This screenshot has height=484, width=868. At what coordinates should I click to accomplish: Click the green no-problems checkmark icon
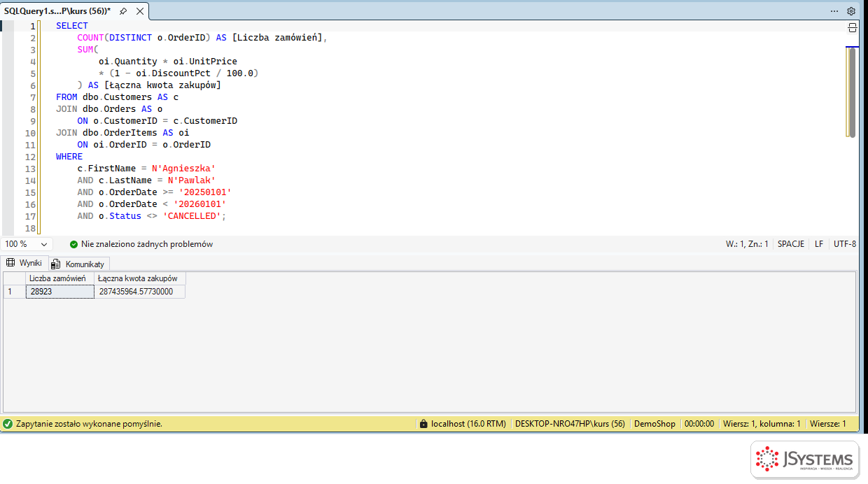tap(73, 244)
